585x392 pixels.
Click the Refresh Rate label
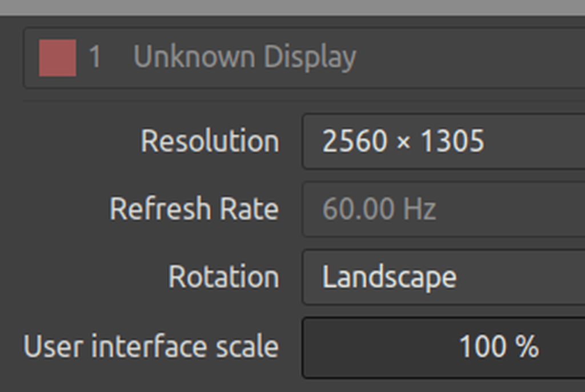[194, 209]
